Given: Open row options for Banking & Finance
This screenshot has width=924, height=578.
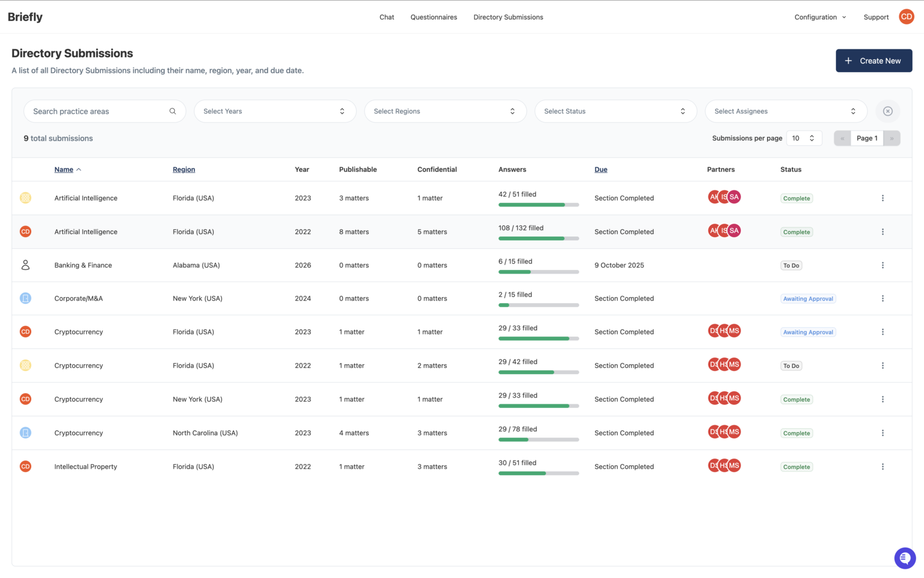Looking at the screenshot, I should (882, 266).
